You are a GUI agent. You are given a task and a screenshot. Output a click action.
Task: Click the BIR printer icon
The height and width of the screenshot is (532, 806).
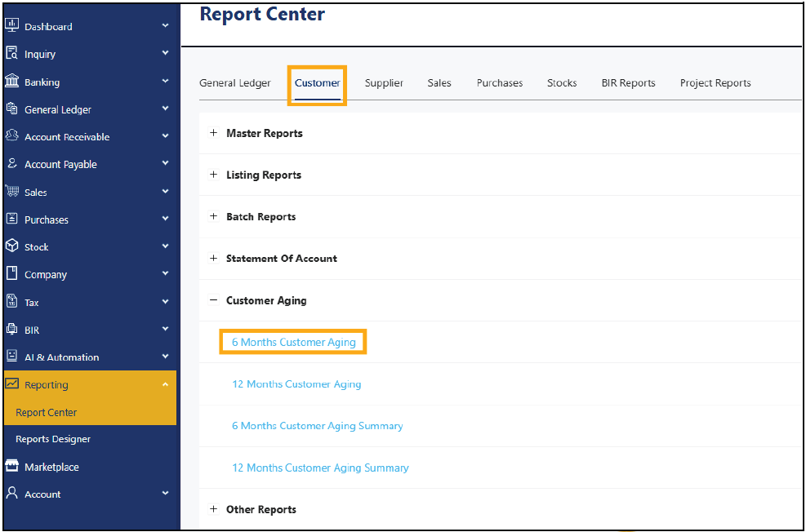[x=11, y=329]
